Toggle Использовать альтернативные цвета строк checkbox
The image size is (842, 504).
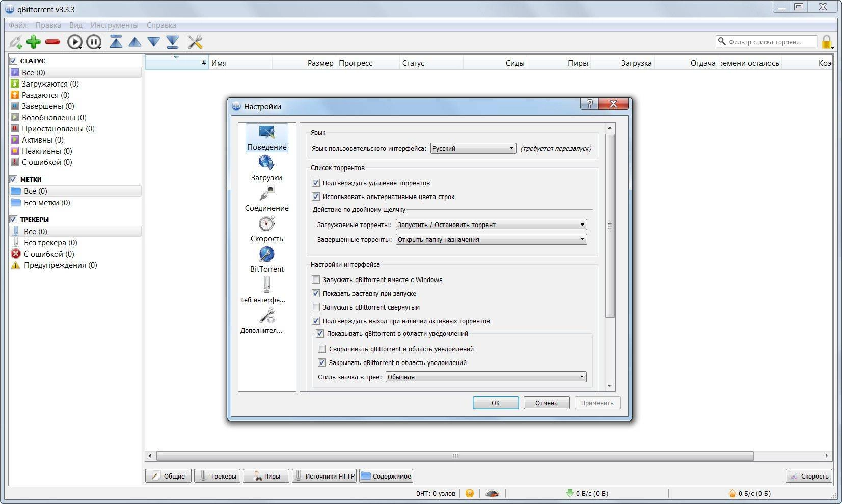[x=316, y=197]
